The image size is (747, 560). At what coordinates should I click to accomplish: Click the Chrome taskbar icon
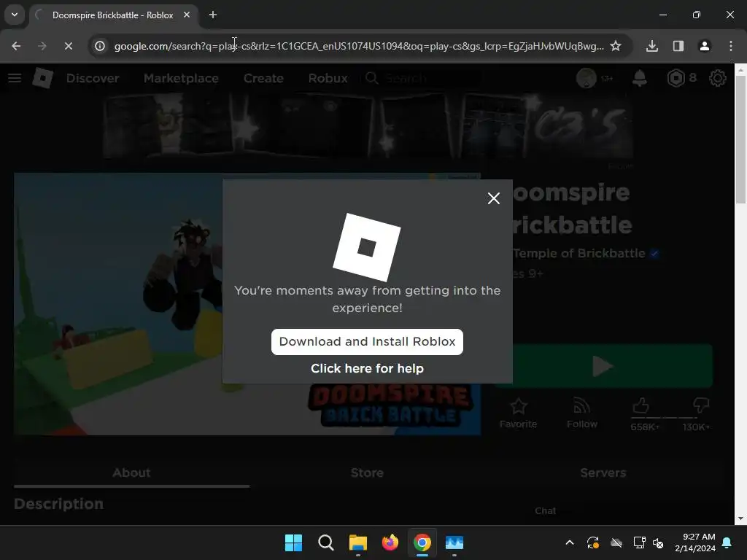pos(422,542)
